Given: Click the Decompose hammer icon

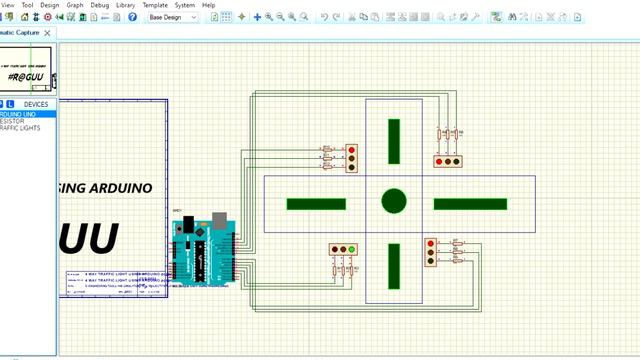Looking at the screenshot, I should 476,17.
